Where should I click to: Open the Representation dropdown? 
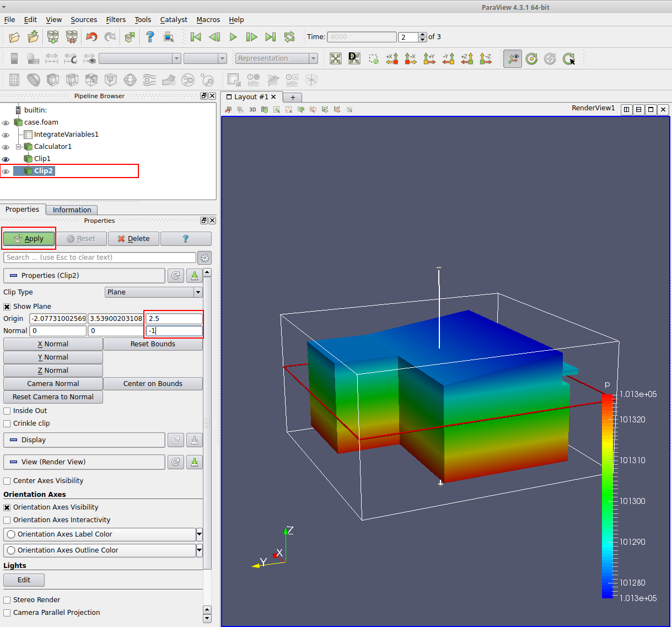277,58
